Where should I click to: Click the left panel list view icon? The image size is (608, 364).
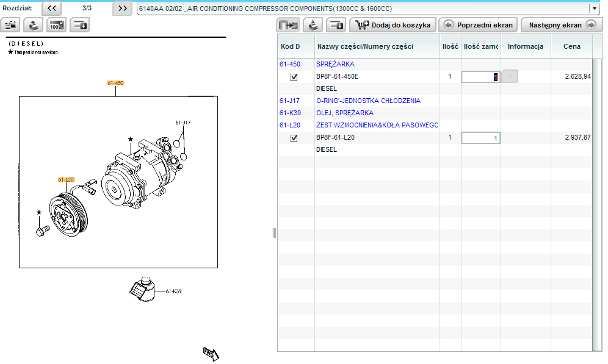[12, 25]
